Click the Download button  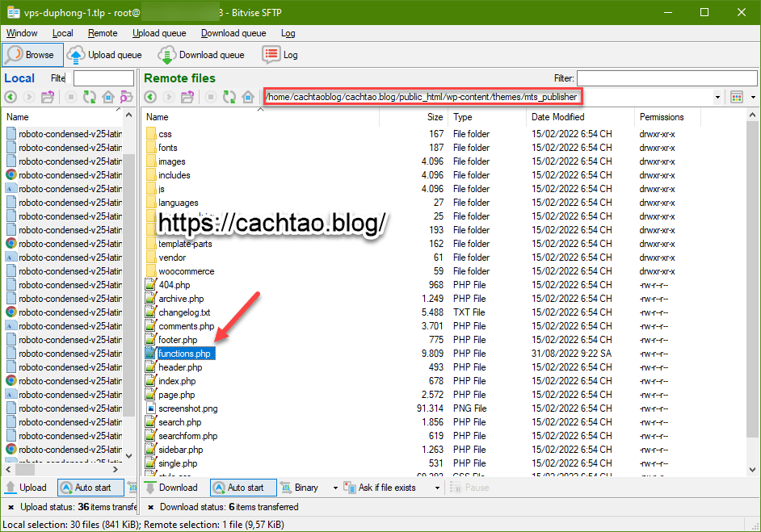[x=172, y=488]
